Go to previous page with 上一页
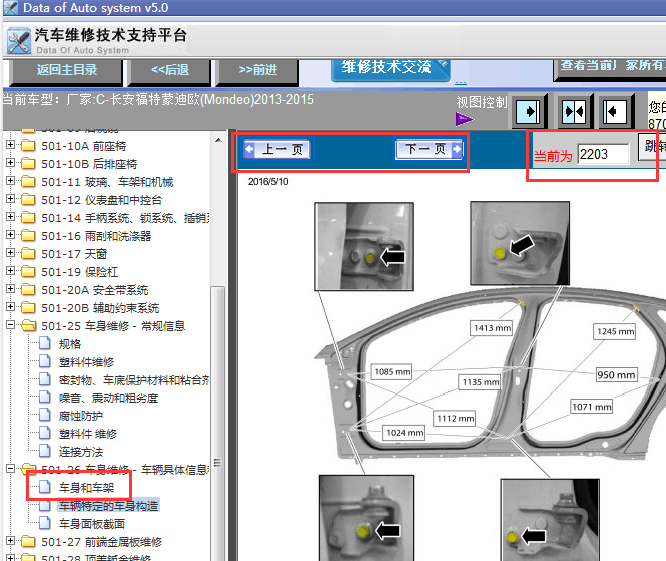Image resolution: width=666 pixels, height=561 pixels. click(x=277, y=149)
